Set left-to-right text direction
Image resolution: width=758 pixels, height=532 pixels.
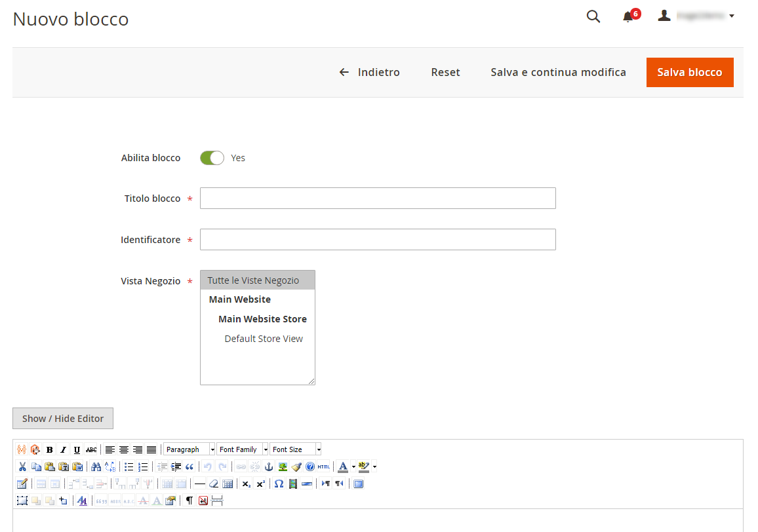pos(326,484)
